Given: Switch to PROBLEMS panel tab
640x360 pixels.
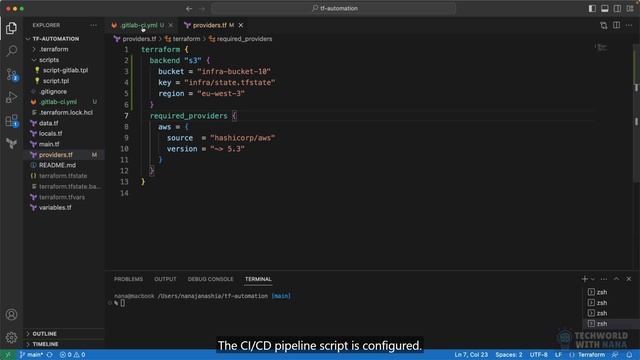Looking at the screenshot, I should [128, 279].
